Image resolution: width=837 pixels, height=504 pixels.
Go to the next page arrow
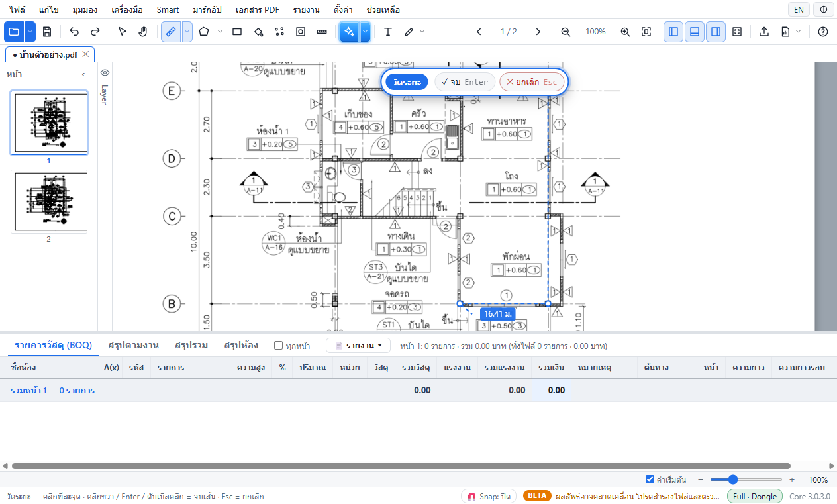coord(538,32)
